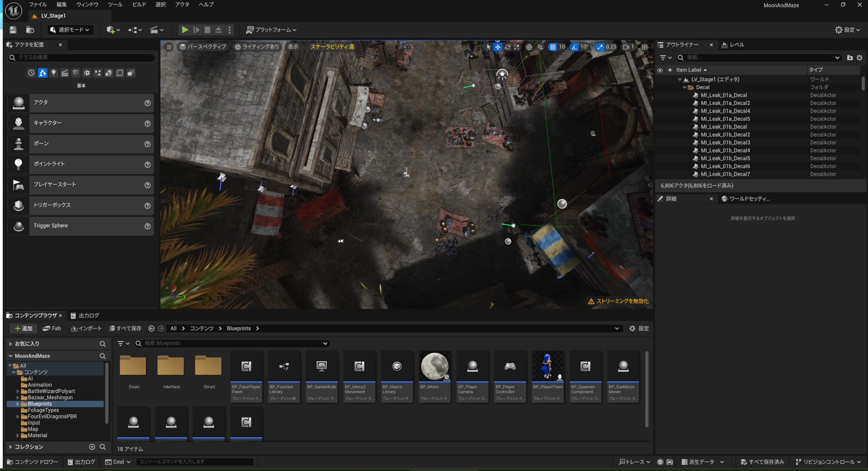Click the Play button in the toolbar
Screen dimensions: 868x471
(184, 30)
